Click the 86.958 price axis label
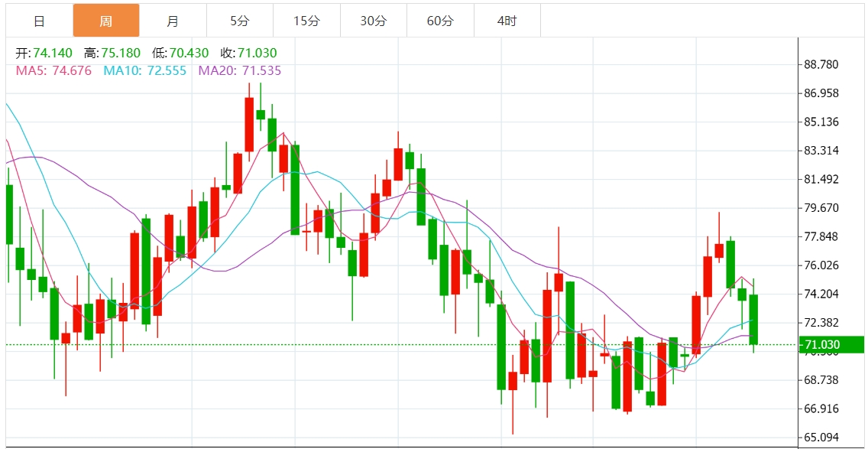Screen dimensions: 868x449 pos(821,93)
